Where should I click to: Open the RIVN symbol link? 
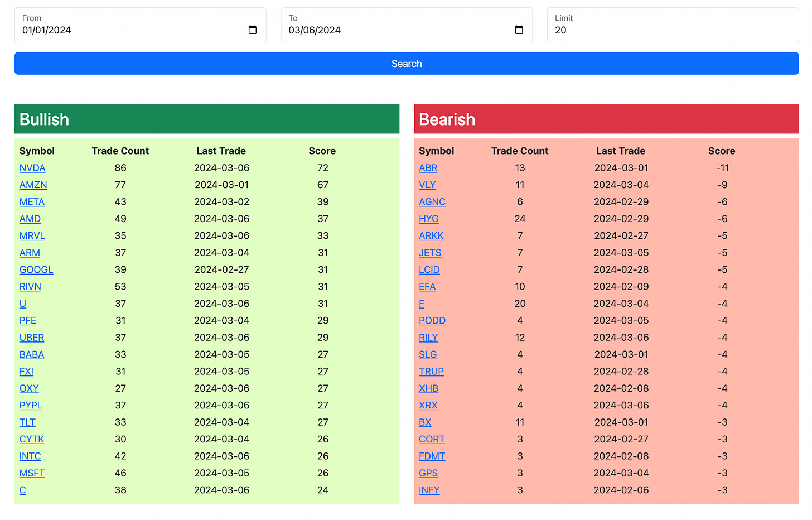coord(30,287)
